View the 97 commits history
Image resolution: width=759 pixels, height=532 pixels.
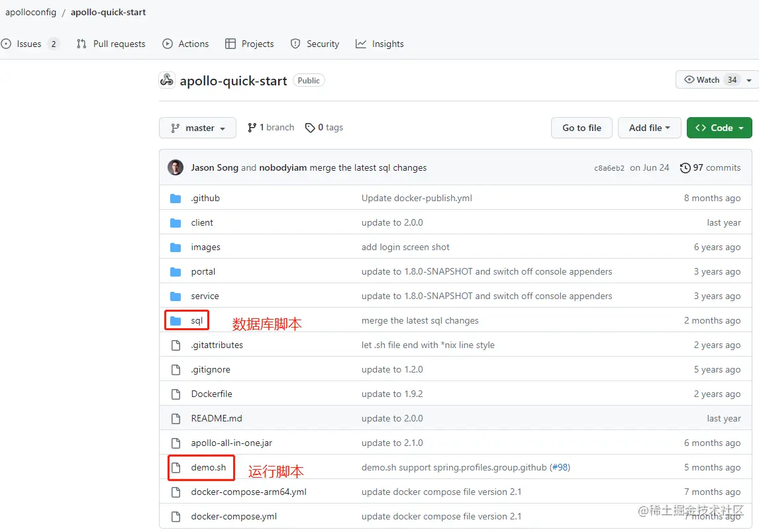point(710,168)
